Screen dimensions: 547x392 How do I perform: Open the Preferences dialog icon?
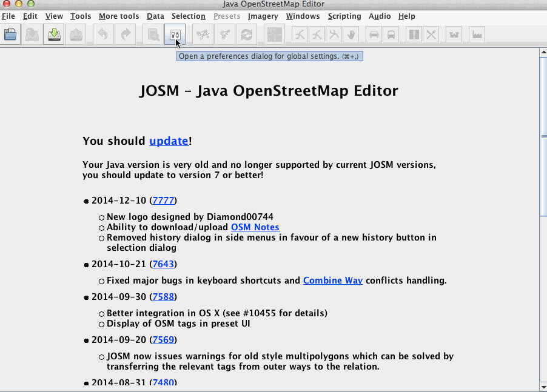pyautogui.click(x=175, y=35)
